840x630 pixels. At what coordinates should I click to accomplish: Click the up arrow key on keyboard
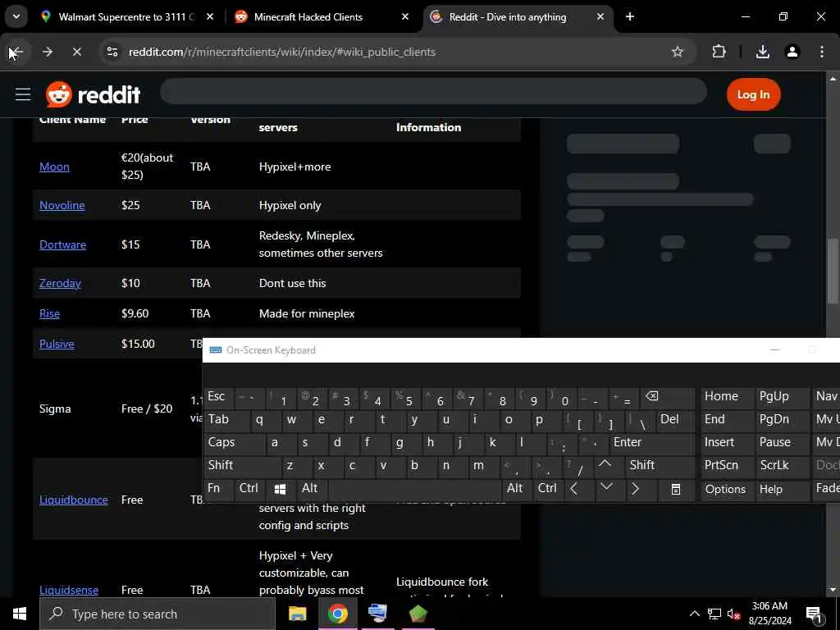(x=605, y=465)
